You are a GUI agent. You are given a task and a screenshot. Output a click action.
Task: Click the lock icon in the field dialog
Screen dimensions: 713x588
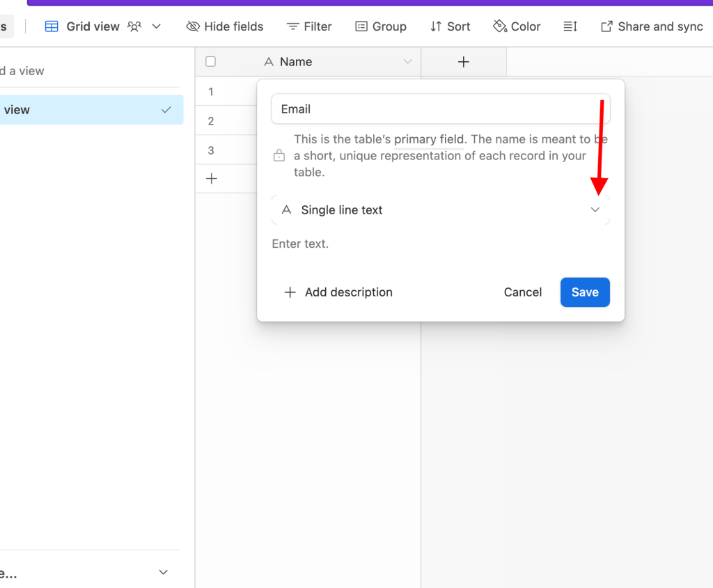(279, 155)
